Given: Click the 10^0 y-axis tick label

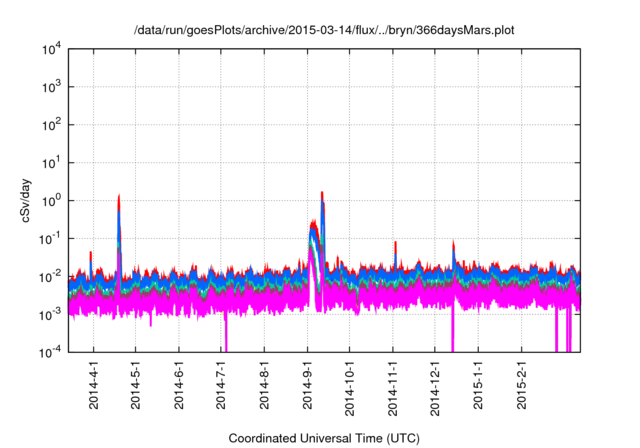Looking at the screenshot, I should pyautogui.click(x=50, y=200).
